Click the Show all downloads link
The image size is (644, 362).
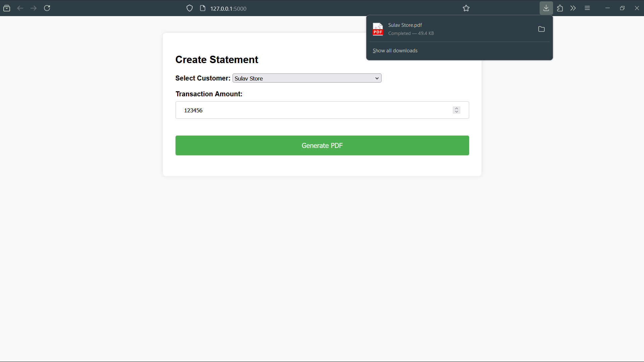[x=395, y=51]
